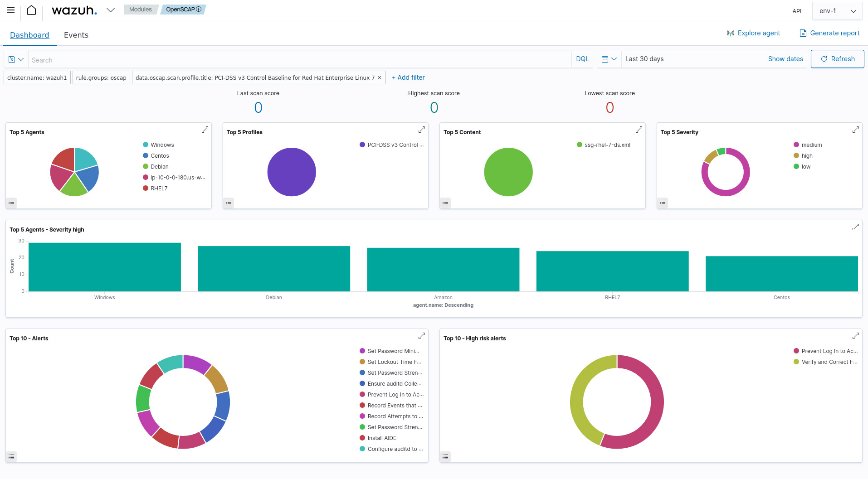
Task: Expand the wazuh menu chevron
Action: coord(111,10)
